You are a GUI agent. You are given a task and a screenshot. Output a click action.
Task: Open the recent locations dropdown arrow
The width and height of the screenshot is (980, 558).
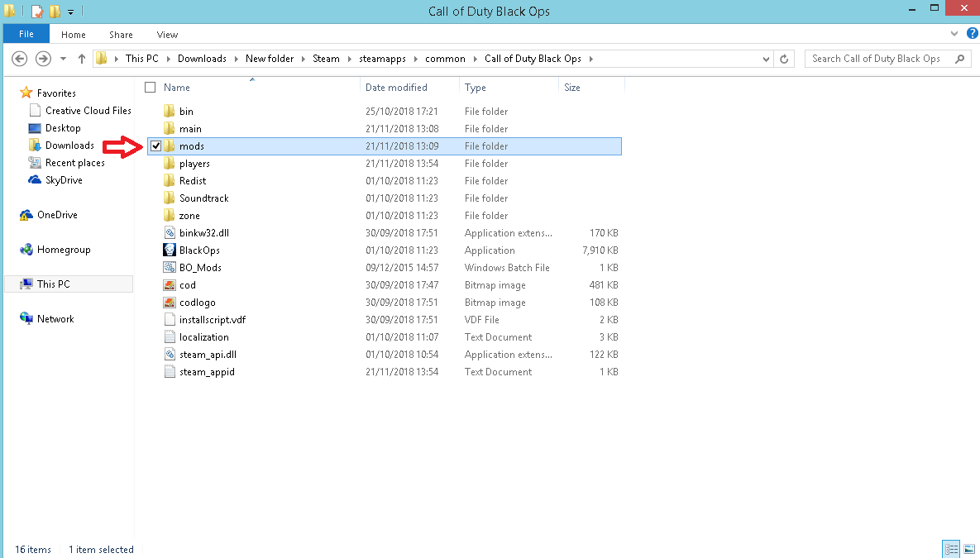pyautogui.click(x=63, y=59)
